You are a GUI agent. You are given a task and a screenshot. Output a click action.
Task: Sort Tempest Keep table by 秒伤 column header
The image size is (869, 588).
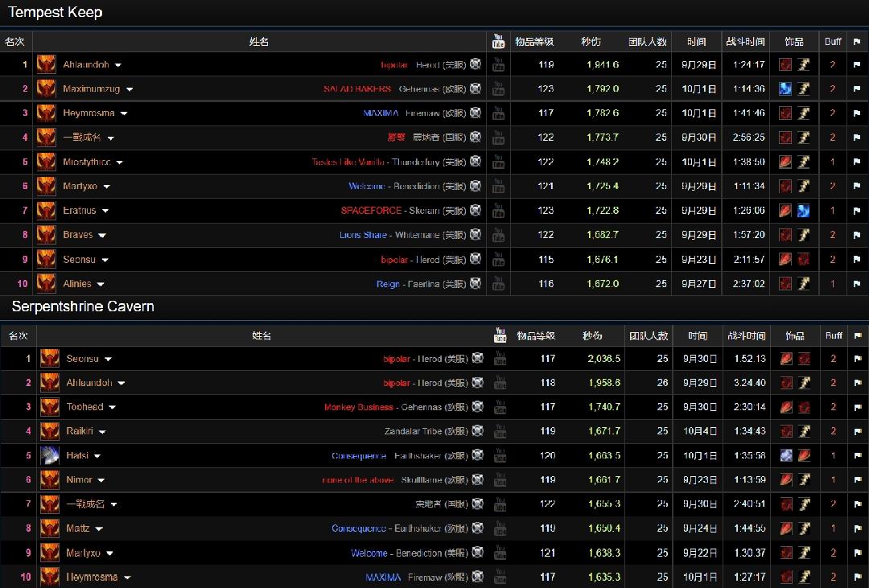(x=591, y=41)
